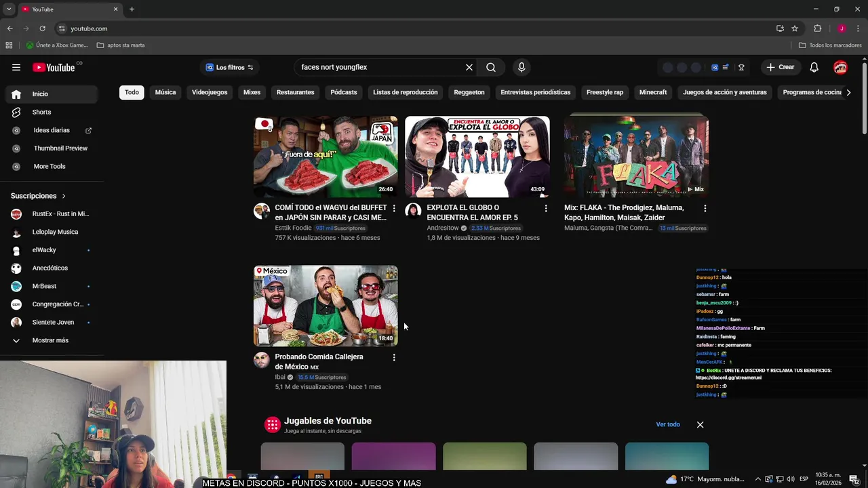Screen dimensions: 868x488
Task: Open the MrBeast subscription channel
Action: 52,286
